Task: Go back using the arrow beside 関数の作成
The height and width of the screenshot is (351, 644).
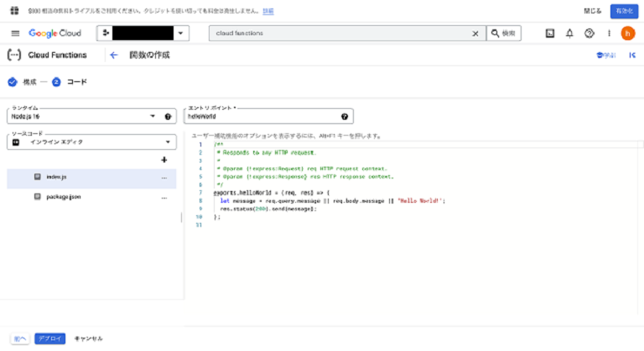Action: (x=114, y=55)
